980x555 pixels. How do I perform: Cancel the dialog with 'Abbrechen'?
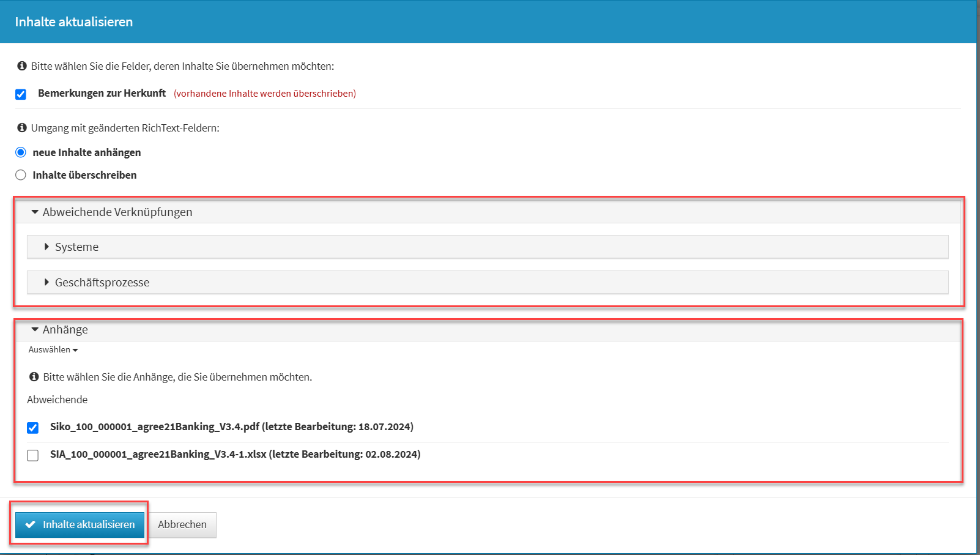[x=182, y=524]
